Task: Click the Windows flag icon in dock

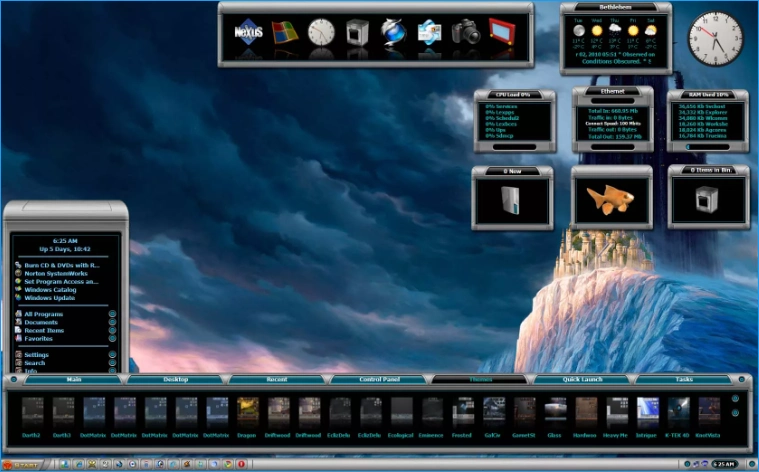Action: pyautogui.click(x=285, y=32)
